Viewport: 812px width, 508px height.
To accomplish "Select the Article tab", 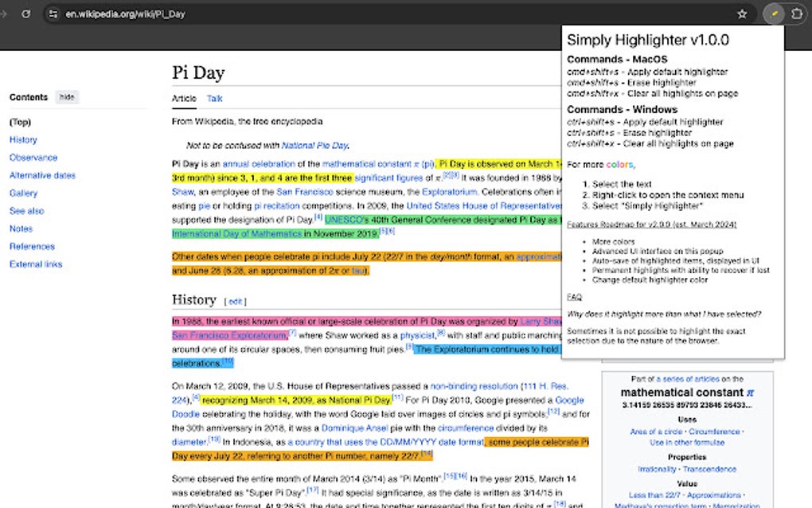I will click(x=184, y=98).
